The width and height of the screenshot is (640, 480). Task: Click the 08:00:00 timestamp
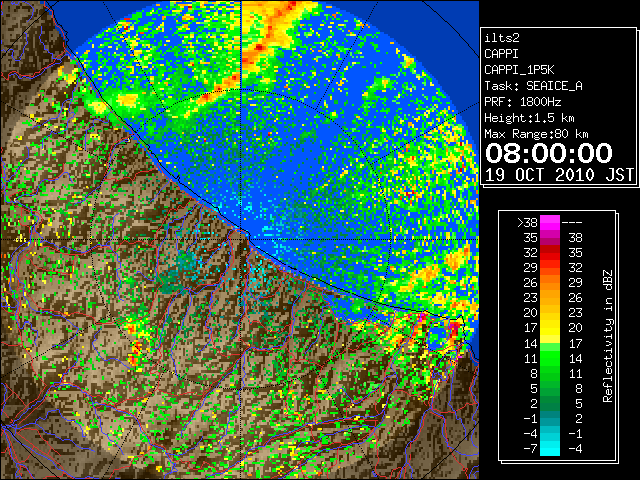549,153
